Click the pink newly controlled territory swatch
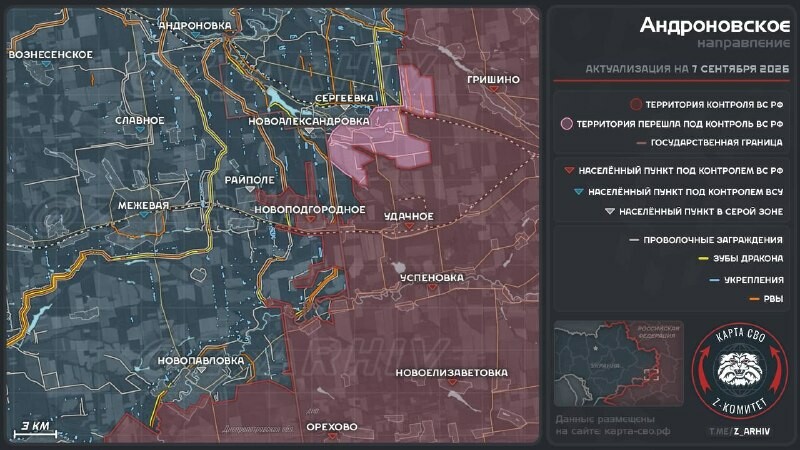This screenshot has width=800, height=450. point(566,124)
